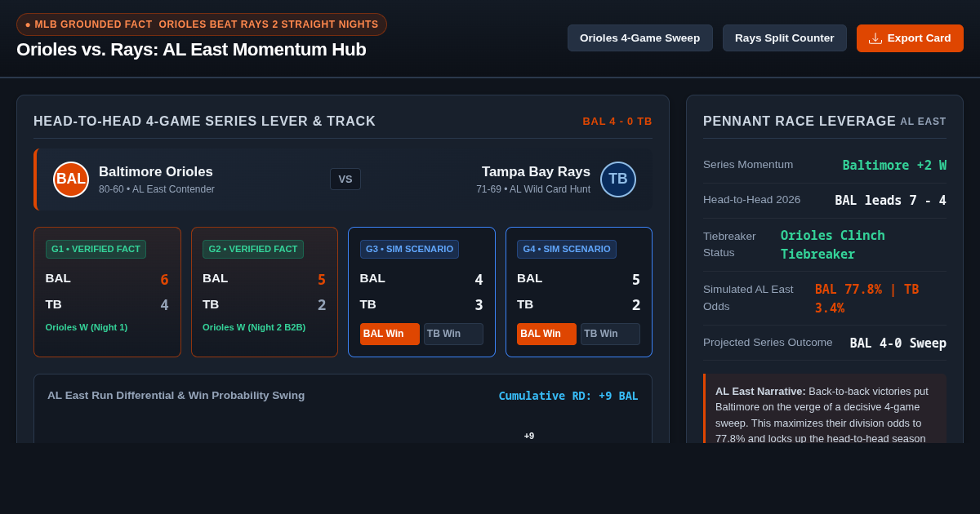Screen dimensions: 980x514
Task: Click the Orioles Clinch Tiebreaker status
Action: pyautogui.click(x=833, y=245)
